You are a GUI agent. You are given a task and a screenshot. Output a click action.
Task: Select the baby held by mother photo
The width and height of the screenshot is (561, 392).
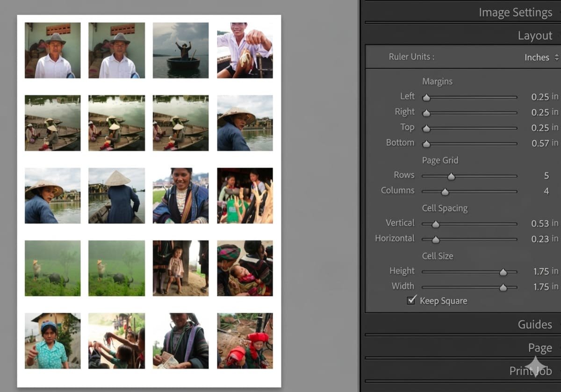[245, 268]
